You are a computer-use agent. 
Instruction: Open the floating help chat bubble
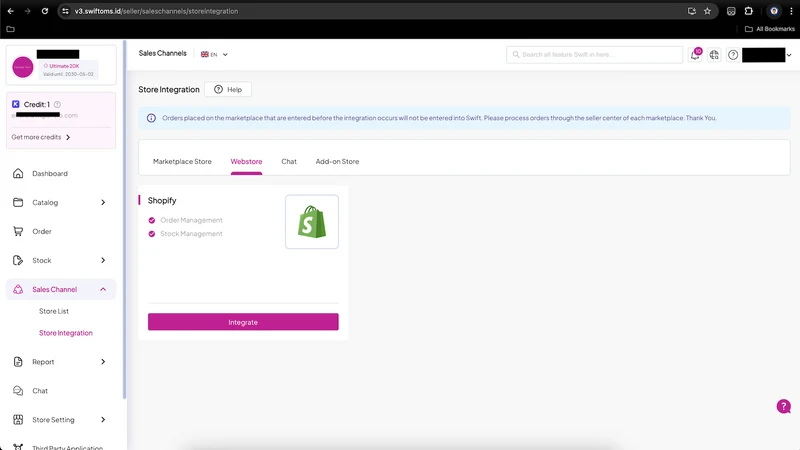click(x=784, y=406)
